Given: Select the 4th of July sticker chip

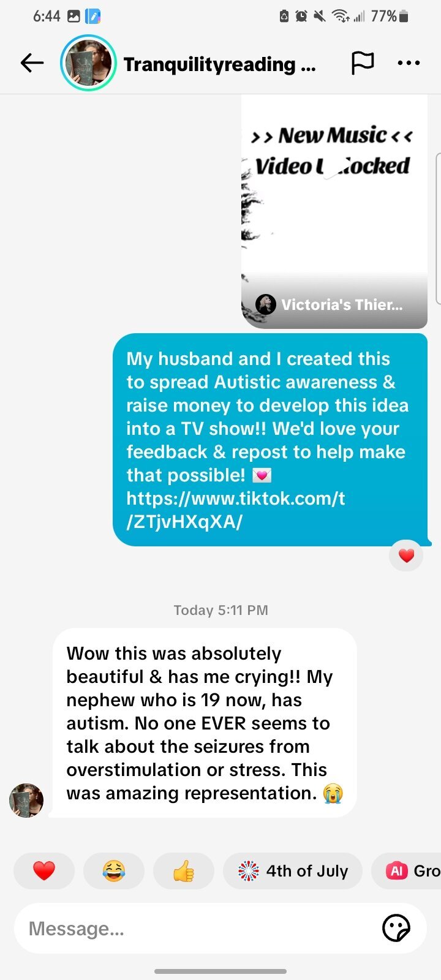Looking at the screenshot, I should (x=293, y=870).
